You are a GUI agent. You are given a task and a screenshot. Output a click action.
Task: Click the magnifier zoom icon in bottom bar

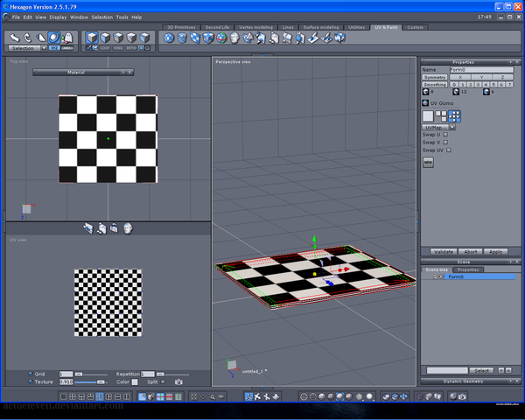point(213,397)
